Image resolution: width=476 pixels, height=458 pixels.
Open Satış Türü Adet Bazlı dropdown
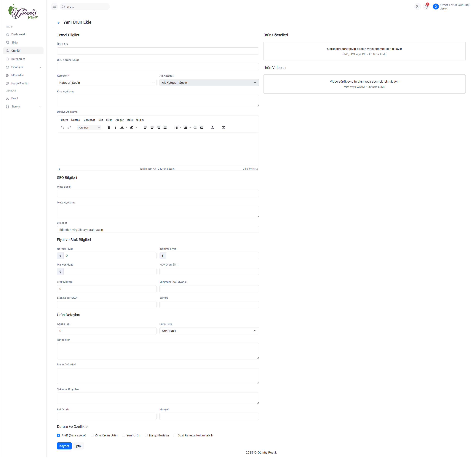[209, 331]
